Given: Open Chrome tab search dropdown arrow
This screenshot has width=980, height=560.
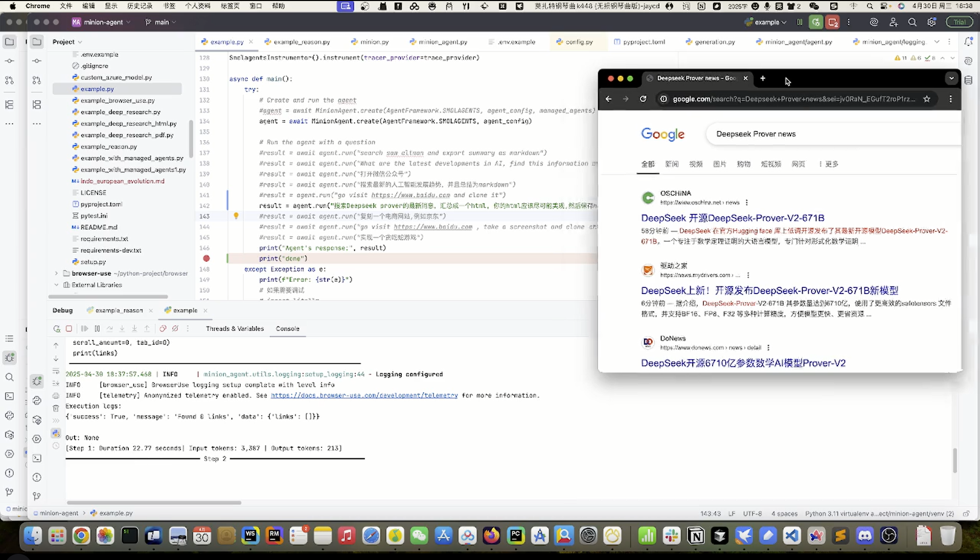Looking at the screenshot, I should [951, 78].
